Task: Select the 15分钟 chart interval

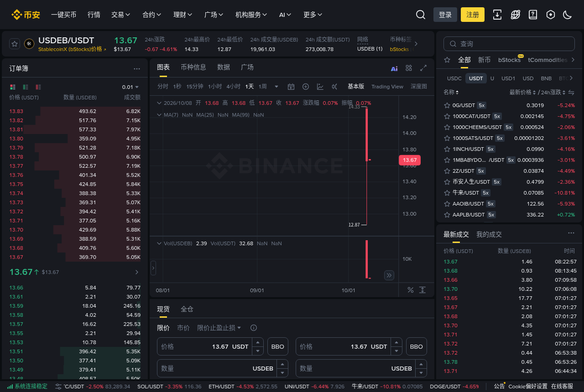Action: coord(195,87)
